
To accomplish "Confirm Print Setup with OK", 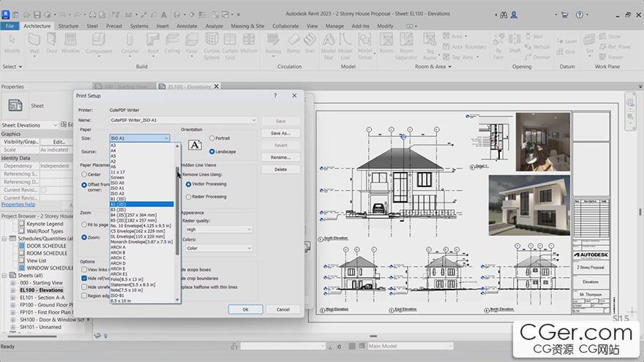I will pyautogui.click(x=246, y=309).
